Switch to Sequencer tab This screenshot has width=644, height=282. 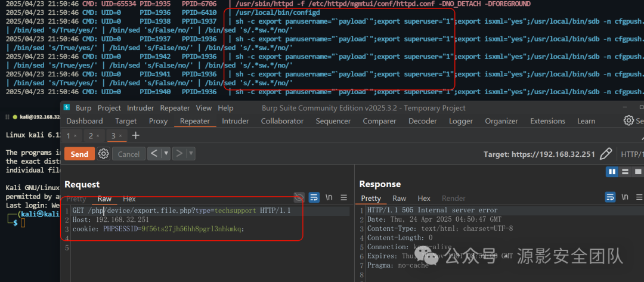[x=333, y=121]
